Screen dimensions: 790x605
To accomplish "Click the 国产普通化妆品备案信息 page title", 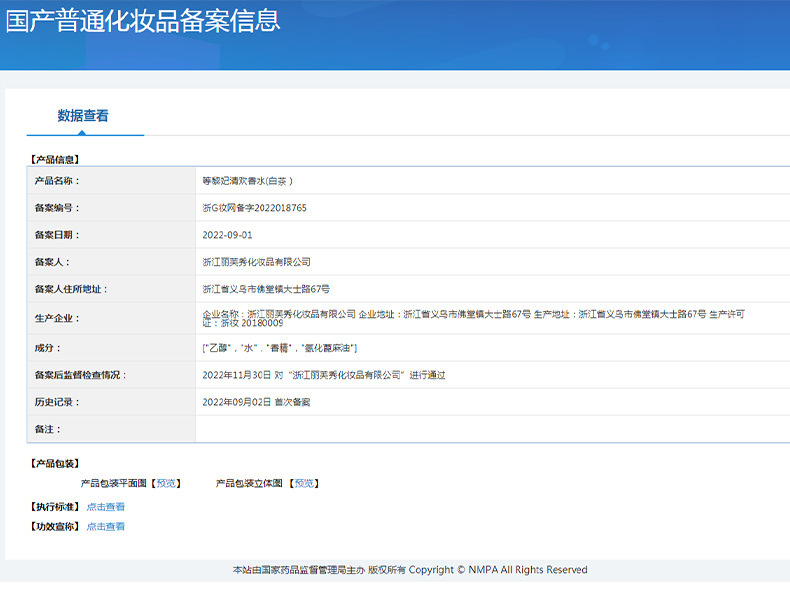I will pyautogui.click(x=143, y=21).
